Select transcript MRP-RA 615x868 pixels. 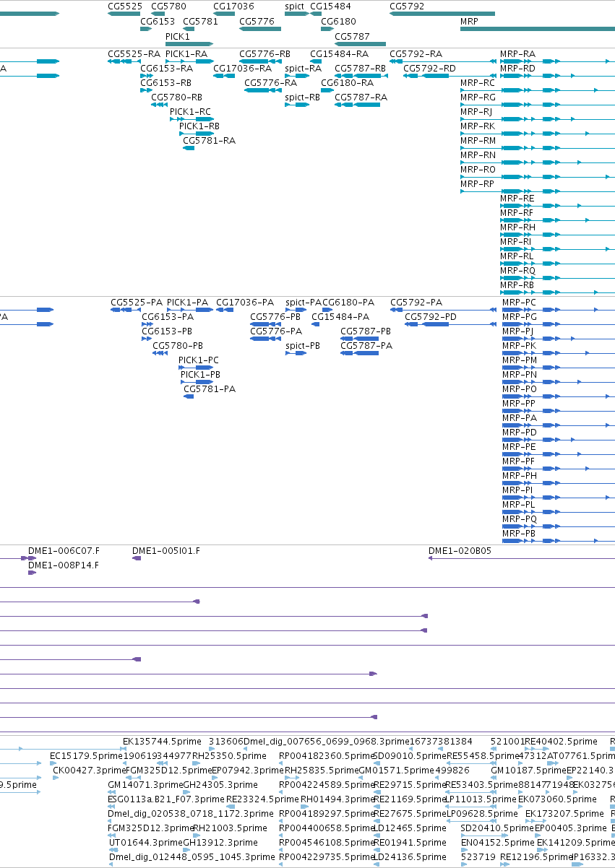[517, 54]
